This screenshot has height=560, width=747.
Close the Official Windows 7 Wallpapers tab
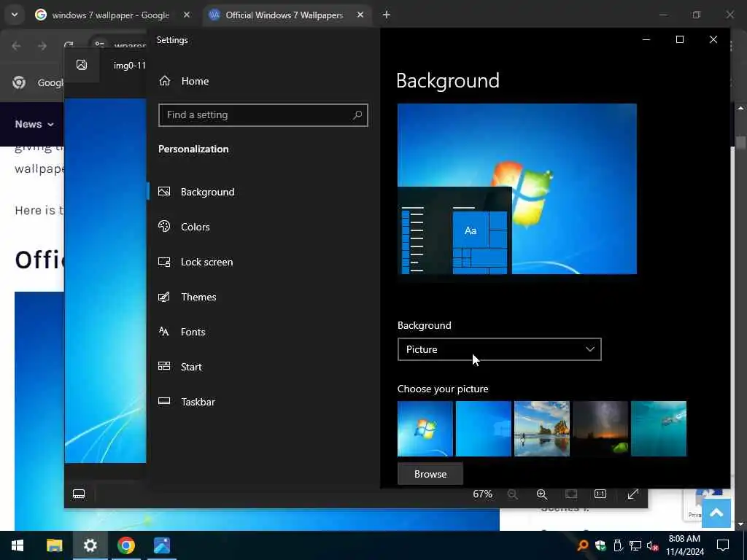[x=360, y=15]
